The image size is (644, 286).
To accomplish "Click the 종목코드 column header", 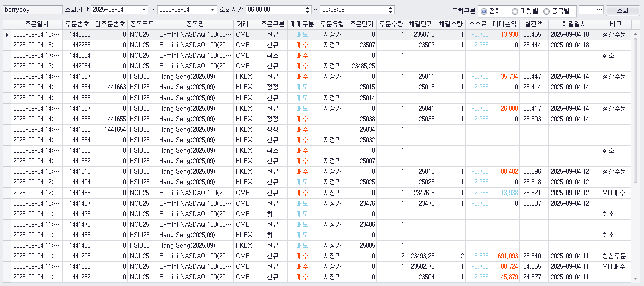I will [x=142, y=24].
